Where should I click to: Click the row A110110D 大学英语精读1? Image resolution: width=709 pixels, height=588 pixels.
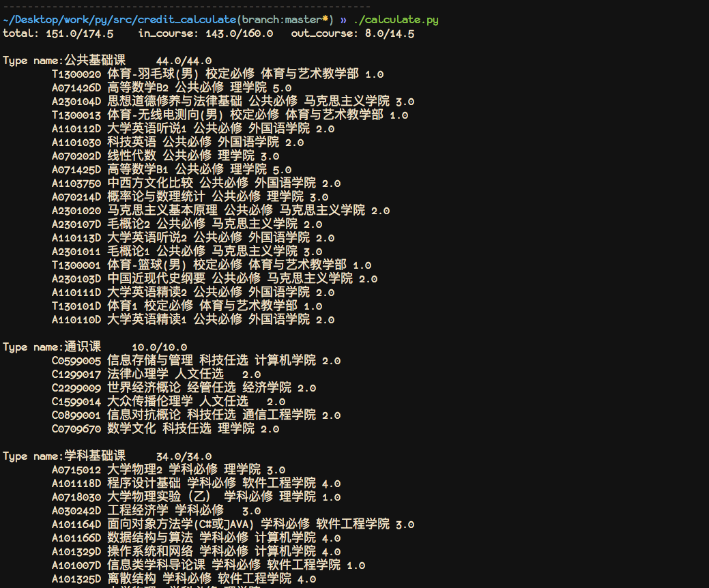(x=194, y=319)
